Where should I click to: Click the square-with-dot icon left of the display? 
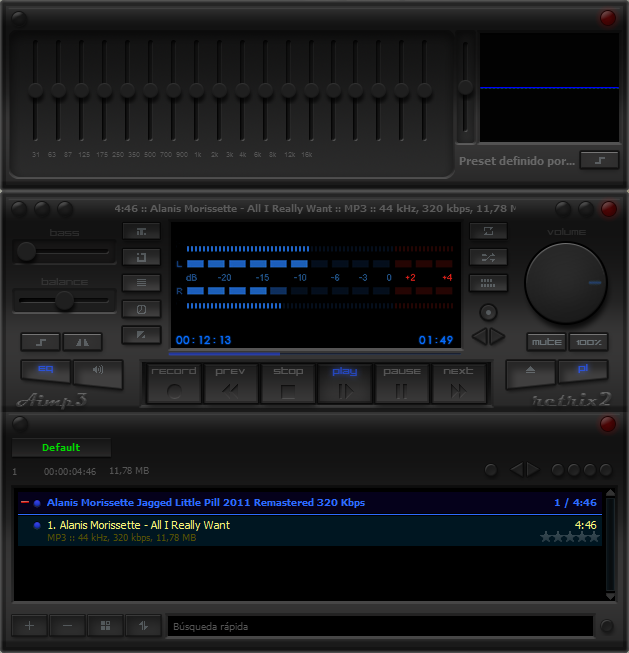click(x=141, y=257)
